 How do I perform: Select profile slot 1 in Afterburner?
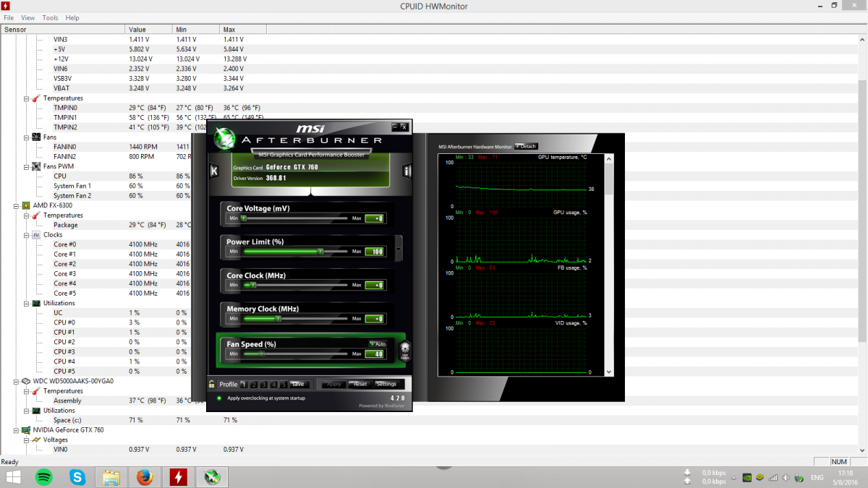(244, 384)
